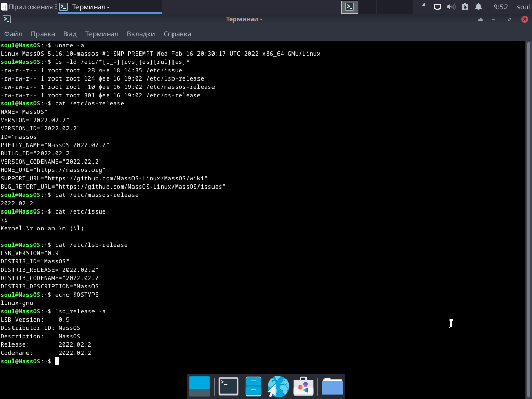Click the terminal icon in the panel workspace area

pyautogui.click(x=350, y=7)
